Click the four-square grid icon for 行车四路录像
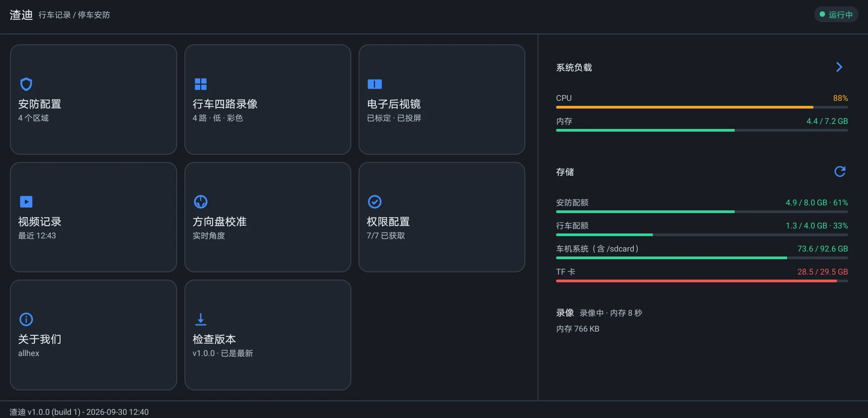Viewport: 868px width, 418px height. point(201,84)
